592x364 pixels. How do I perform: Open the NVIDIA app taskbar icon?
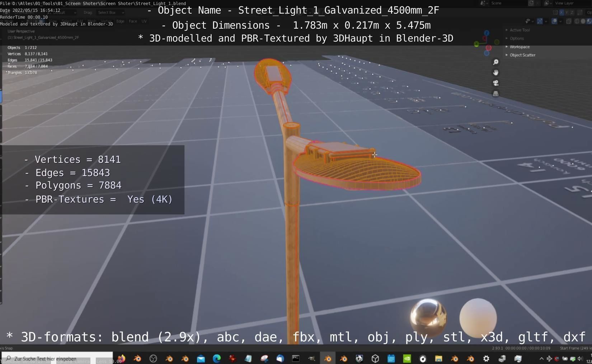(407, 358)
